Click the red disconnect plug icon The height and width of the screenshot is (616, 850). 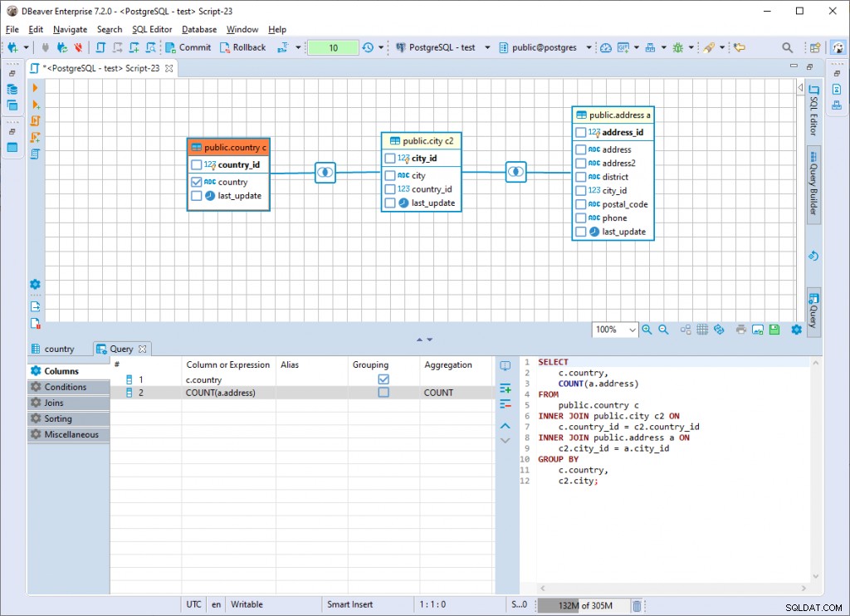79,47
